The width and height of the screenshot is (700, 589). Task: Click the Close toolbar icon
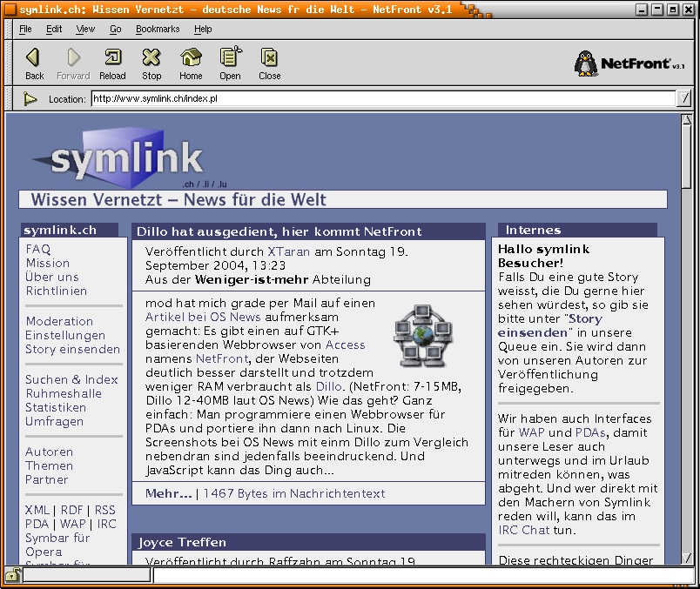click(269, 57)
